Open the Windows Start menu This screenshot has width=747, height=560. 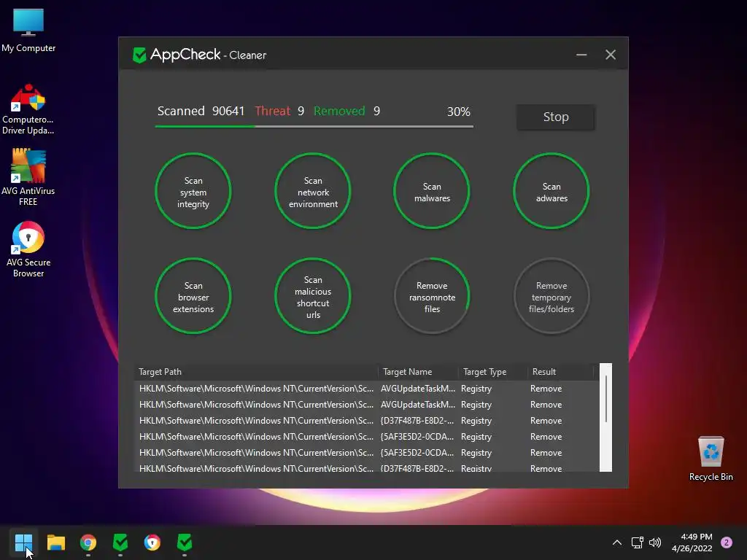[x=23, y=542]
